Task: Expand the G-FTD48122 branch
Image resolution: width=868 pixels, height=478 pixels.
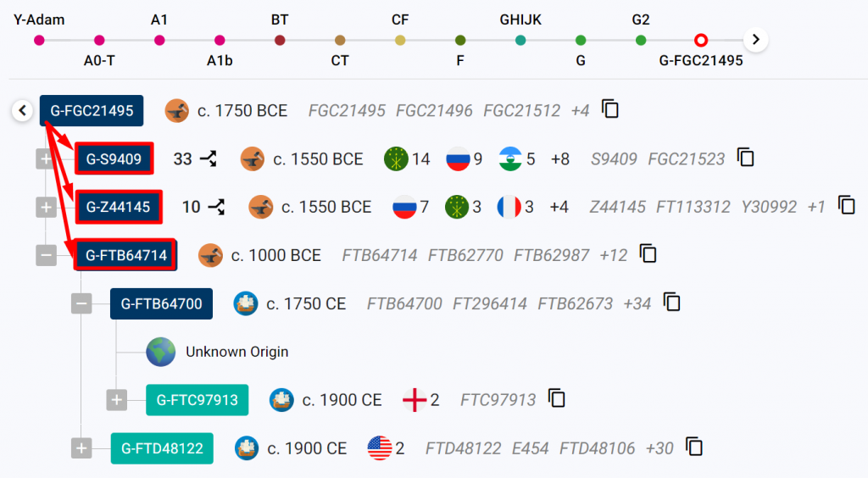Action: pyautogui.click(x=81, y=448)
